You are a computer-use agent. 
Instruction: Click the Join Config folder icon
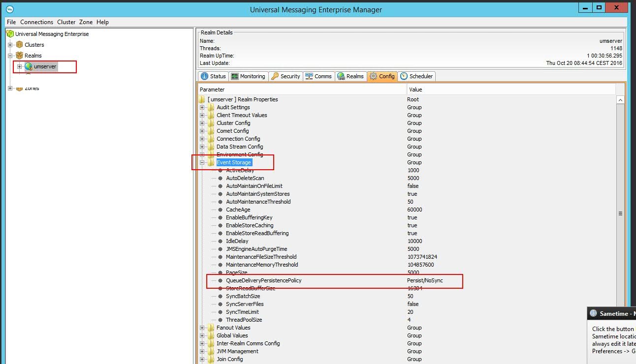click(x=211, y=359)
